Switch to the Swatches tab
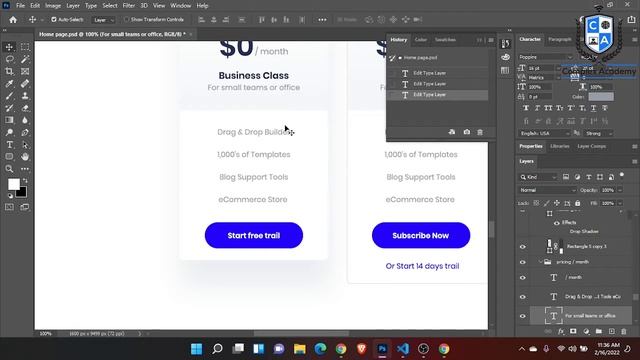 tap(445, 40)
